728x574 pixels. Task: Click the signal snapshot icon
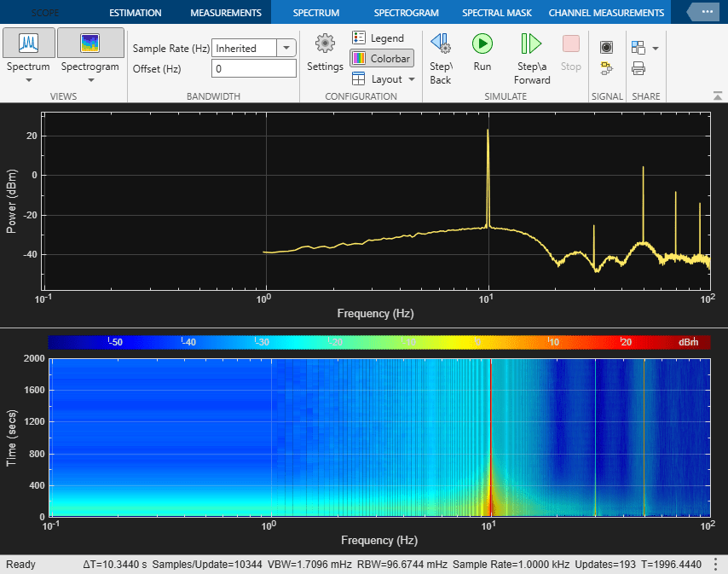pos(606,47)
